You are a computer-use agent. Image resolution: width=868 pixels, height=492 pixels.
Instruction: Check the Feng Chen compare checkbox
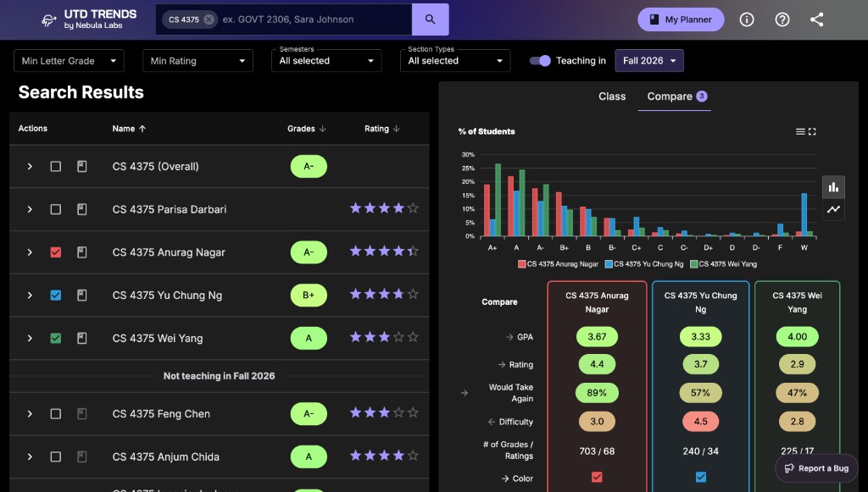pos(56,413)
